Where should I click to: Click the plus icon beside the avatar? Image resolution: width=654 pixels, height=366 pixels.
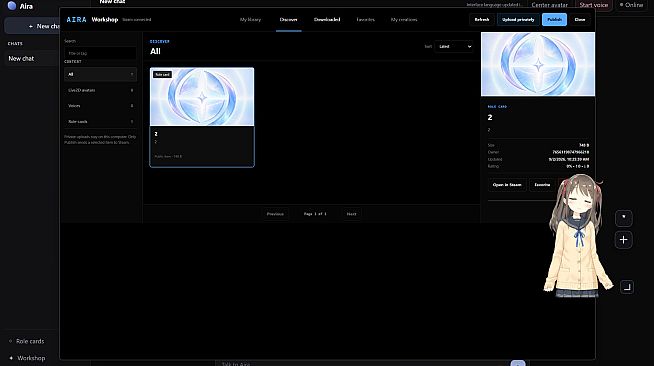tap(624, 240)
